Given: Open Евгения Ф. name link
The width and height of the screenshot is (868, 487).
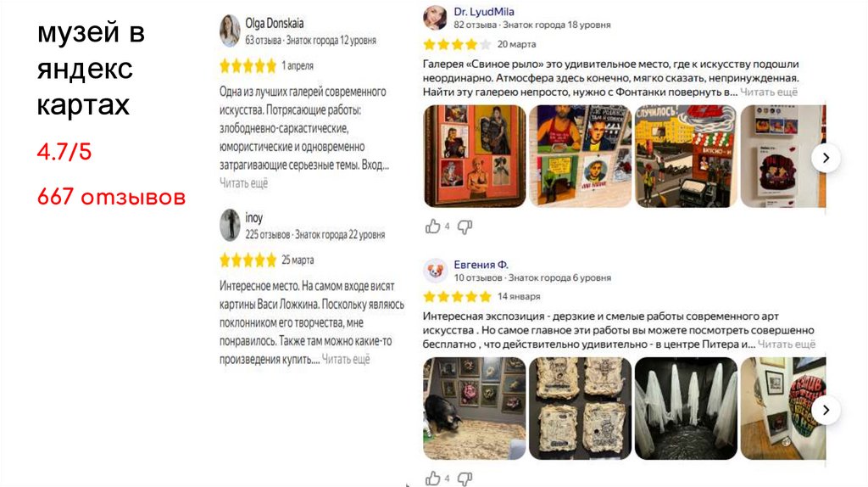Looking at the screenshot, I should click(481, 264).
